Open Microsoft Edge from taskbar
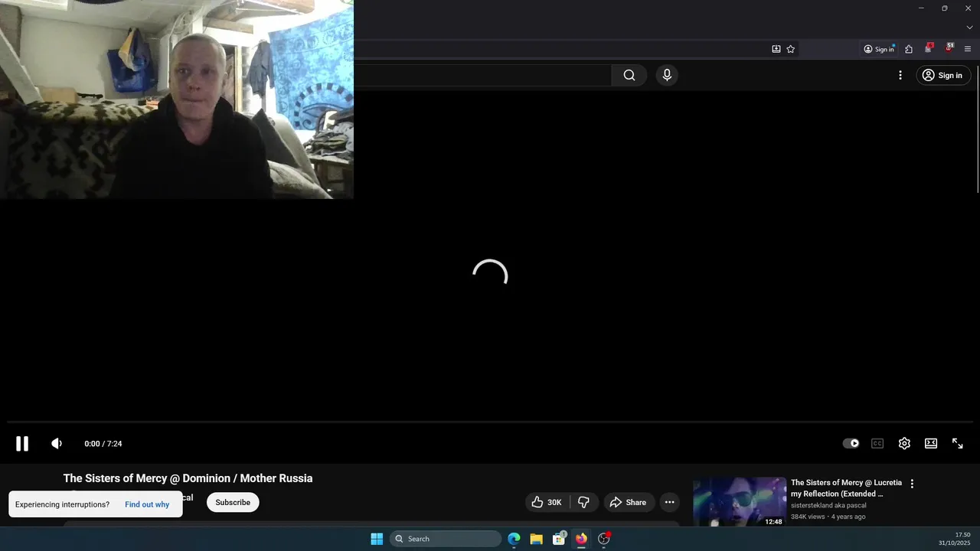Screen dimensions: 980x551 514,539
